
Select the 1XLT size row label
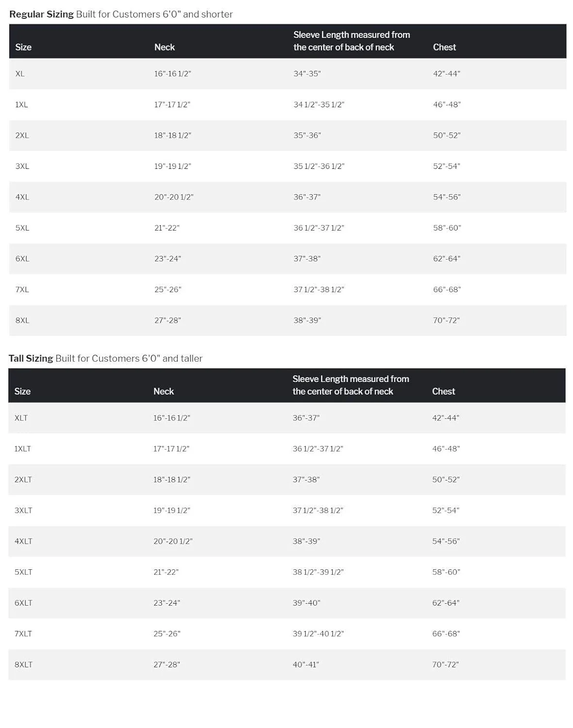22,448
